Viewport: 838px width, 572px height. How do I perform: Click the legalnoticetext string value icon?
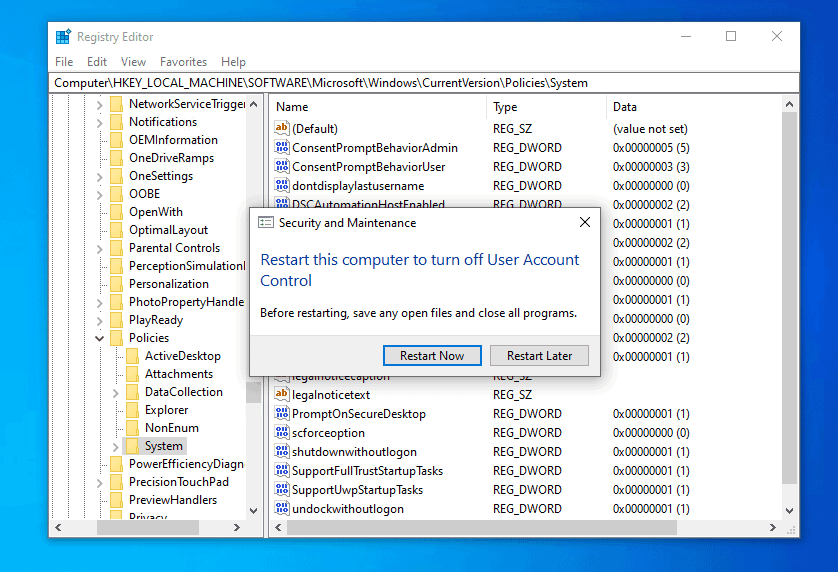[281, 395]
